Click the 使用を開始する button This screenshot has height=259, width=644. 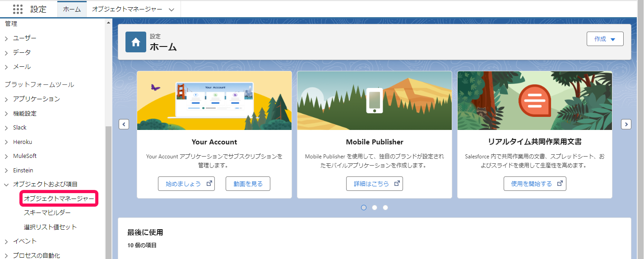tap(535, 184)
